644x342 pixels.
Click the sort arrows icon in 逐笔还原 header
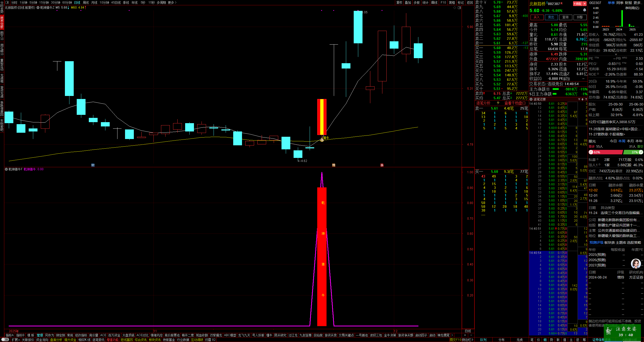(x=582, y=99)
